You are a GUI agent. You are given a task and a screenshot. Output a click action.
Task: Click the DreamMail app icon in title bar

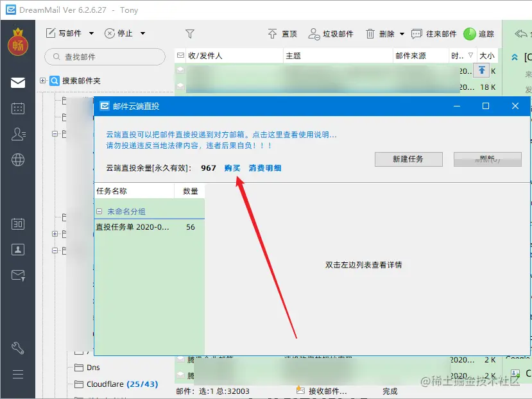click(x=11, y=10)
